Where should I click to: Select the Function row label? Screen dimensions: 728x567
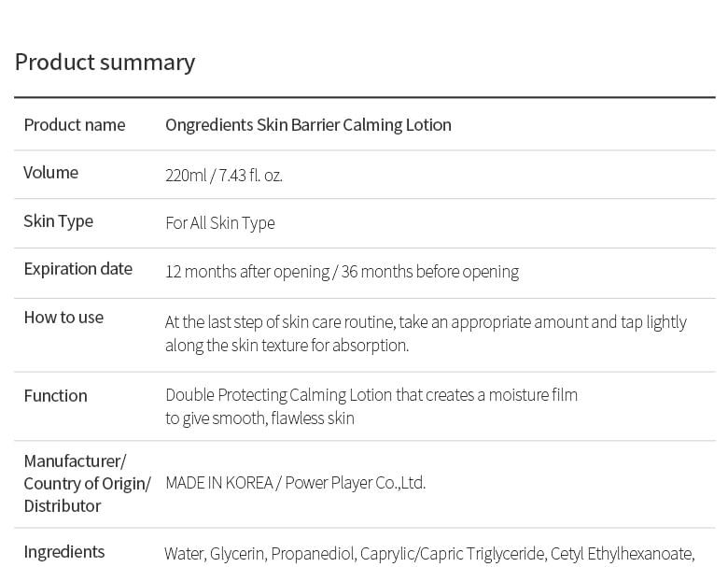click(x=55, y=396)
